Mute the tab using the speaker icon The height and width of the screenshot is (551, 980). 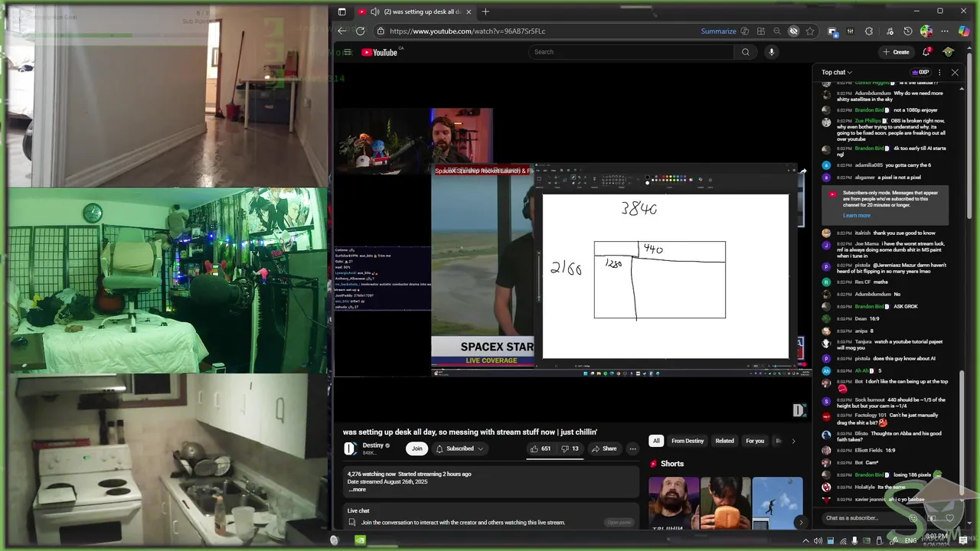pyautogui.click(x=374, y=11)
